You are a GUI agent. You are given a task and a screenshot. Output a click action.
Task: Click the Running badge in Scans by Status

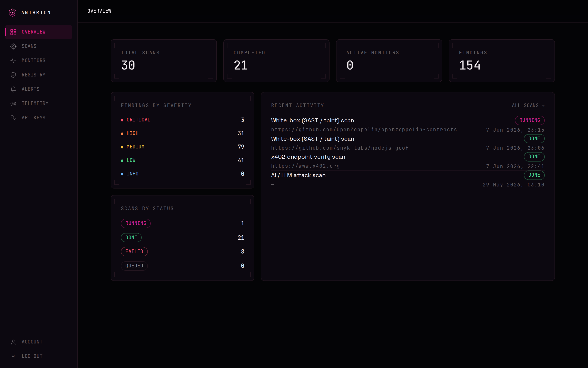[x=136, y=223]
